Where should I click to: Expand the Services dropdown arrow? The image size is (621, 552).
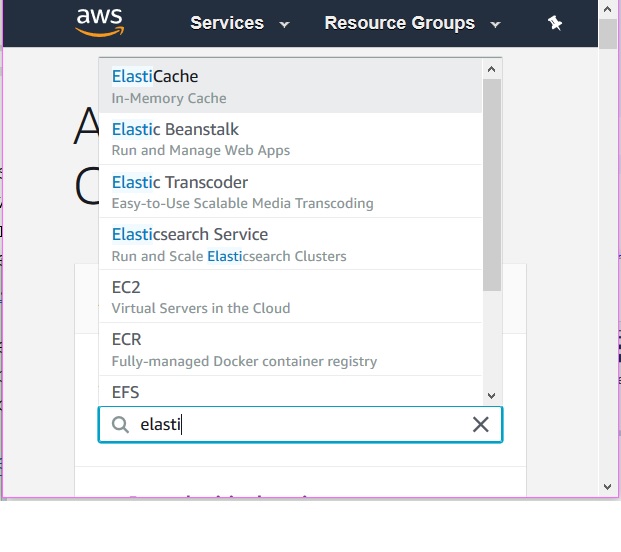[x=285, y=24]
